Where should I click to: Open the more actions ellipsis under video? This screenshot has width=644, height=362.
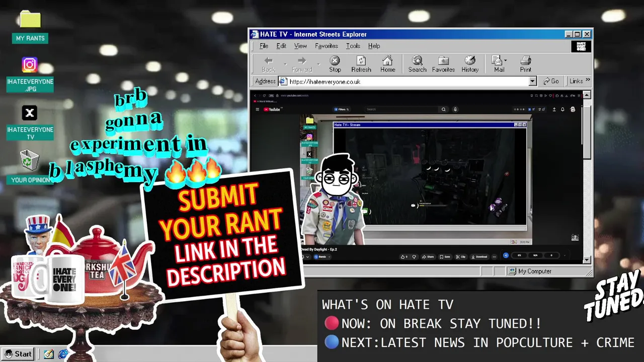(x=494, y=256)
